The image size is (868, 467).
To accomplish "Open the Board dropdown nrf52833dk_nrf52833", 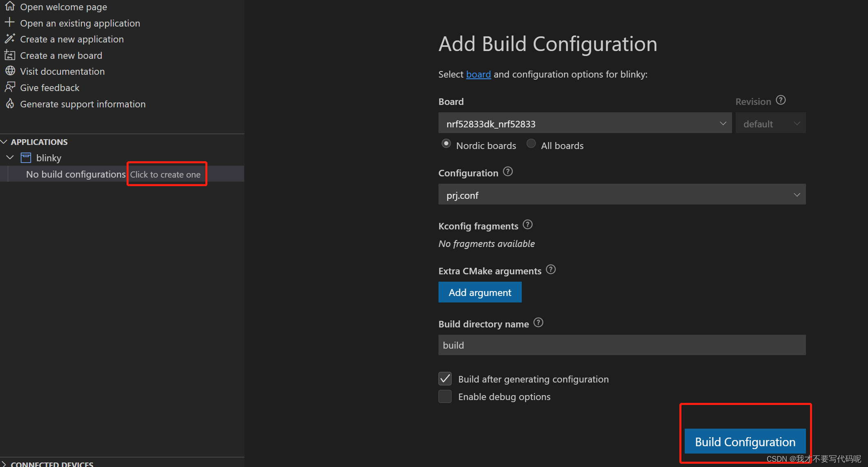I will [585, 123].
